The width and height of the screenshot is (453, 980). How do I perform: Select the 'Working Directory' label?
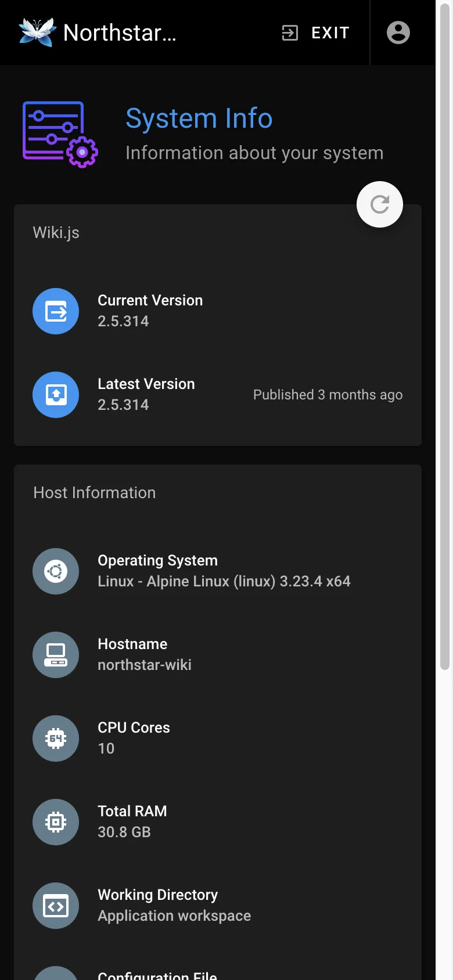coord(158,895)
